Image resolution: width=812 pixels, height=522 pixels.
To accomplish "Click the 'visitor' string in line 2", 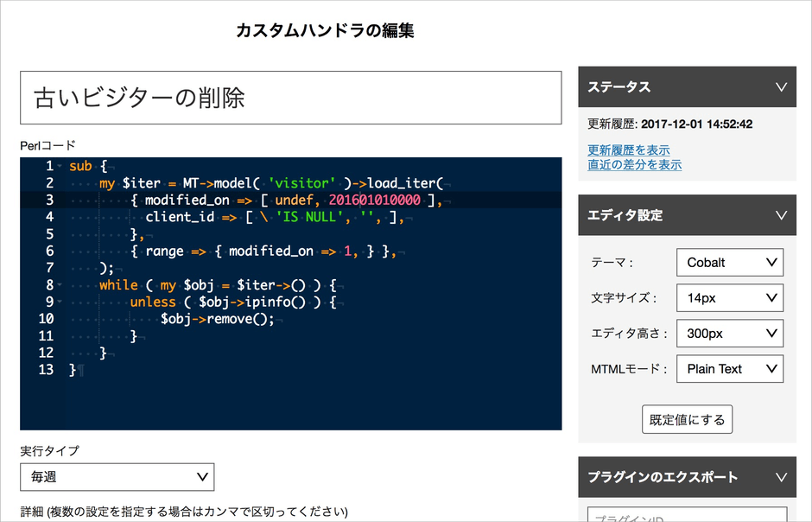I will coord(301,183).
